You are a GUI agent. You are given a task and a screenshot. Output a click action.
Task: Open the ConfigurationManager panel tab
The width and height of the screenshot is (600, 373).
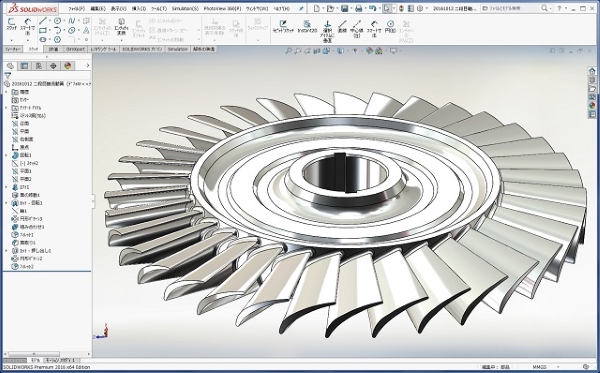tap(39, 66)
